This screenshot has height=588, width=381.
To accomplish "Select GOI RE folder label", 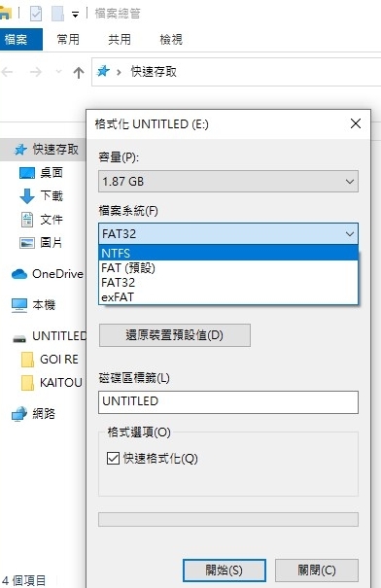I will click(x=59, y=360).
